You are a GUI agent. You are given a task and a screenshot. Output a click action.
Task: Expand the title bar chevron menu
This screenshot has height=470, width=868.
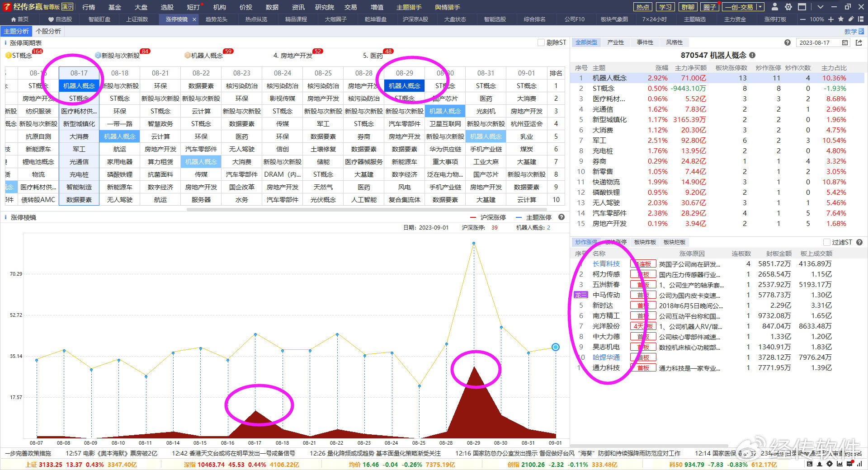tap(821, 7)
